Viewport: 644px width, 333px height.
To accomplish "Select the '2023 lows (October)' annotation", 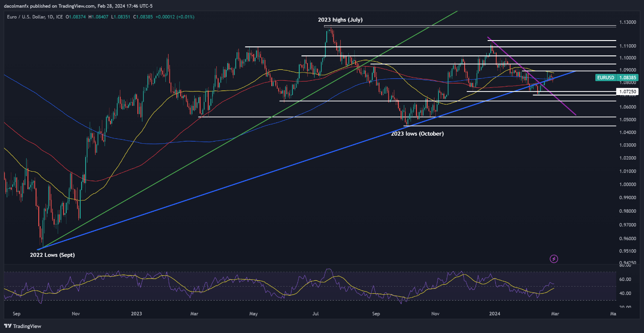I will (417, 133).
